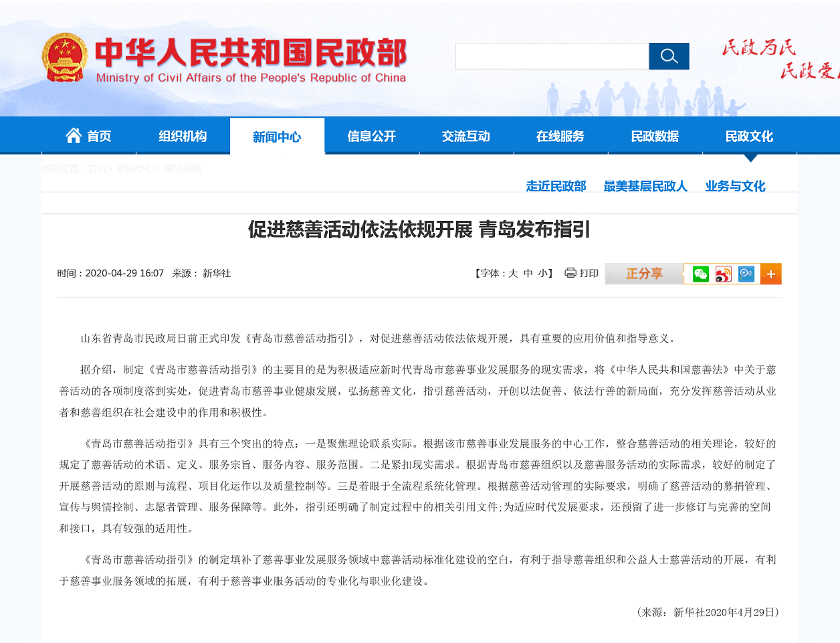Open more share options plus icon
The height and width of the screenshot is (643, 840).
(x=770, y=274)
